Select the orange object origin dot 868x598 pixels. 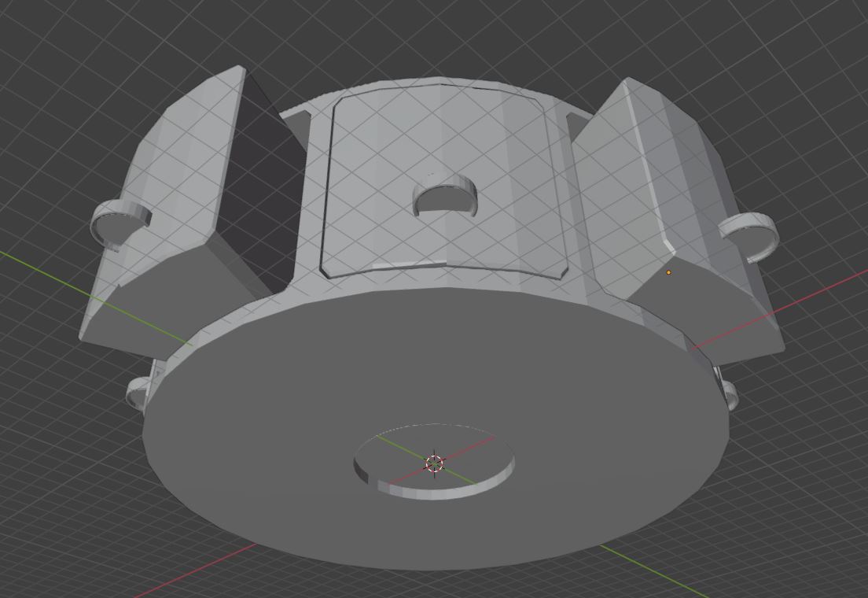click(669, 272)
